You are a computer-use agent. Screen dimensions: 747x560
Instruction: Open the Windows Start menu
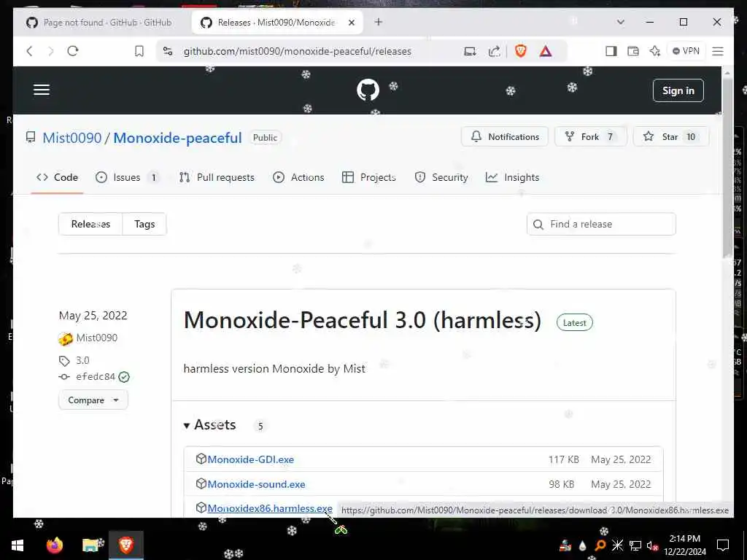pos(18,545)
